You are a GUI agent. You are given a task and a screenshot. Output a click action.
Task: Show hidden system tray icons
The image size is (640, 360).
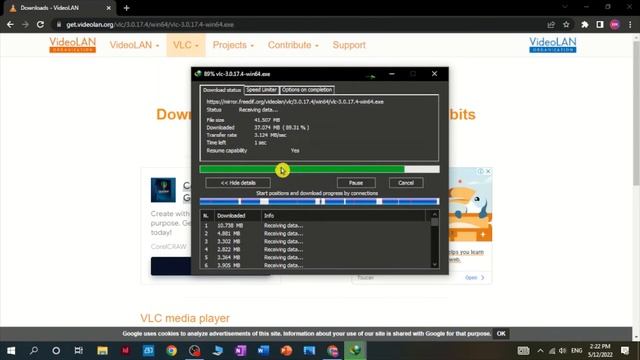click(540, 351)
